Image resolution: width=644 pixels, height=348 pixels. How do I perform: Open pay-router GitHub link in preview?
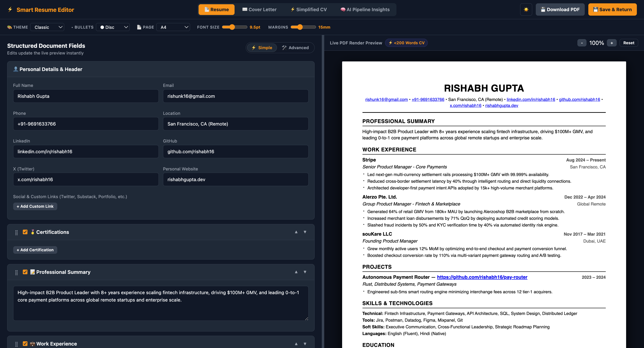click(x=482, y=277)
